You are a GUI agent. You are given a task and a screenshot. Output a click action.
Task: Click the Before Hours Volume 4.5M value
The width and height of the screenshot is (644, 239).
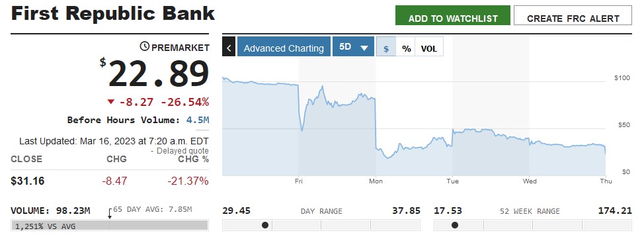pyautogui.click(x=198, y=120)
